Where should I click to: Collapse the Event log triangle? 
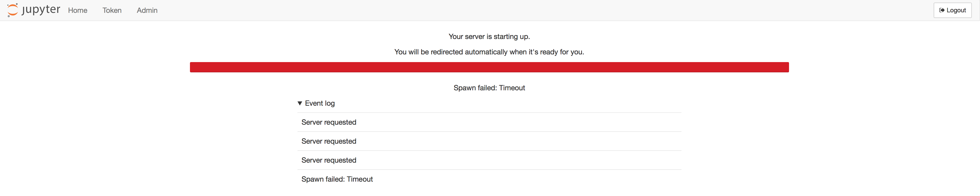pyautogui.click(x=300, y=103)
